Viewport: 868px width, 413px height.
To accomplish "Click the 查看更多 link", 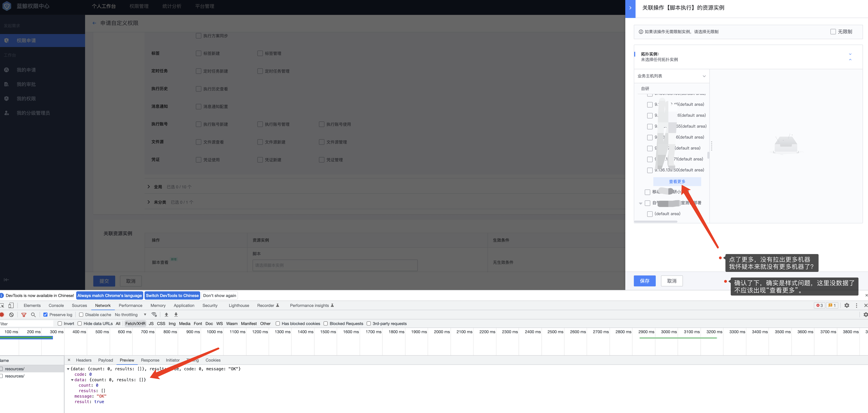I will click(677, 182).
